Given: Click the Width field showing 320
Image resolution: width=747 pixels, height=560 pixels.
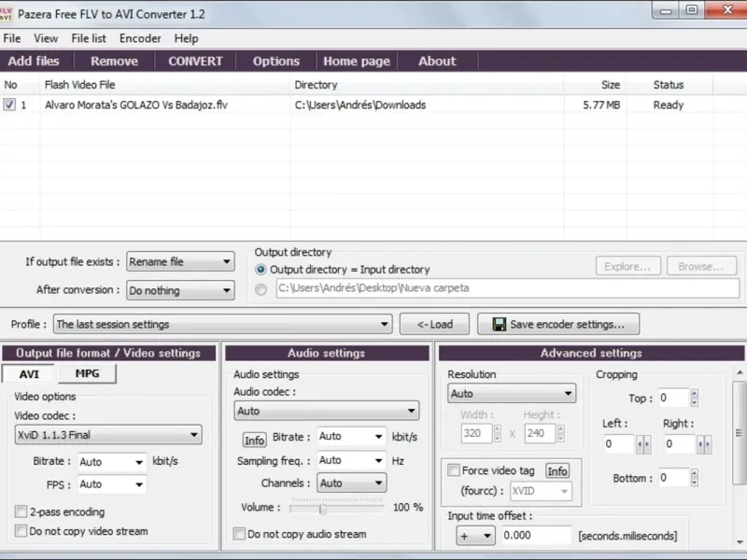Looking at the screenshot, I should pos(476,433).
